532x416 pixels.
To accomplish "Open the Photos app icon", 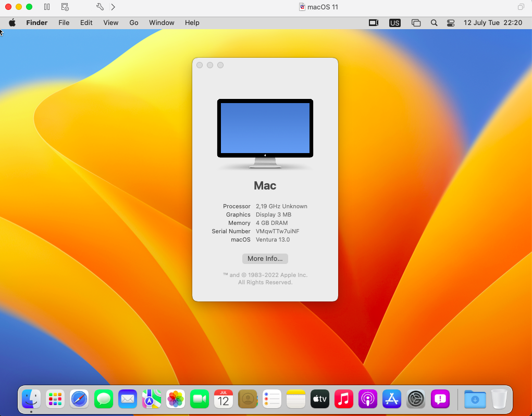I will pos(176,399).
